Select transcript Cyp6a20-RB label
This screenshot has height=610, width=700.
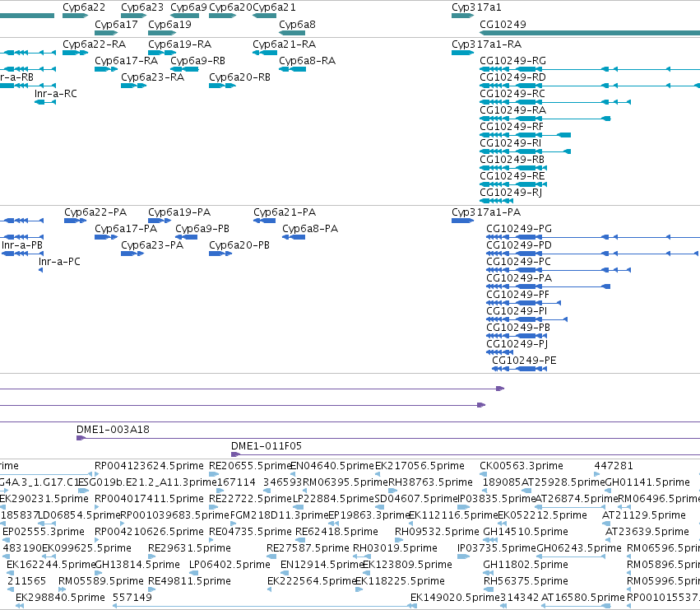[239, 77]
